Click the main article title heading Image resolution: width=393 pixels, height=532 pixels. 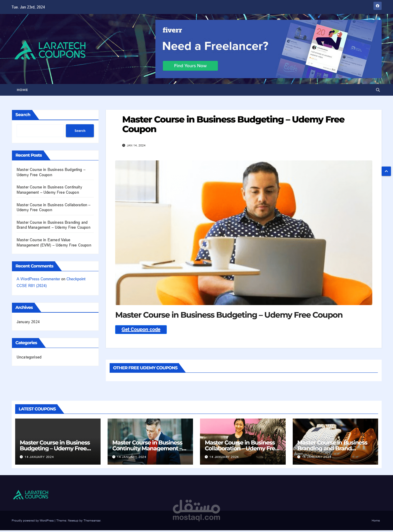pos(234,124)
